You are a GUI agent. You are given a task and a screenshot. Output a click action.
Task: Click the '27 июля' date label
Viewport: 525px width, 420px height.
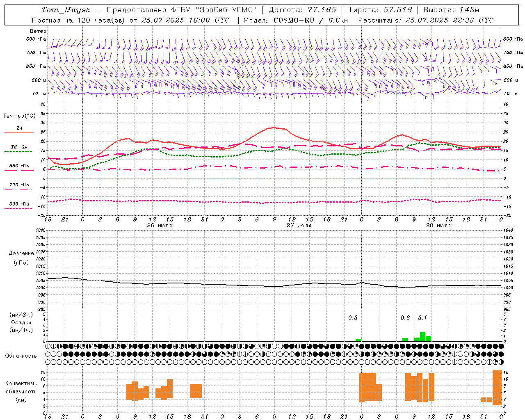pyautogui.click(x=299, y=226)
